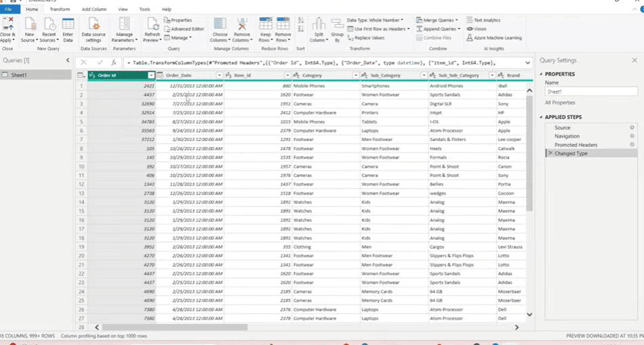Viewport: 644px width, 345px height.
Task: Open Sub_Sub_Category column filter dropdown
Action: click(492, 75)
